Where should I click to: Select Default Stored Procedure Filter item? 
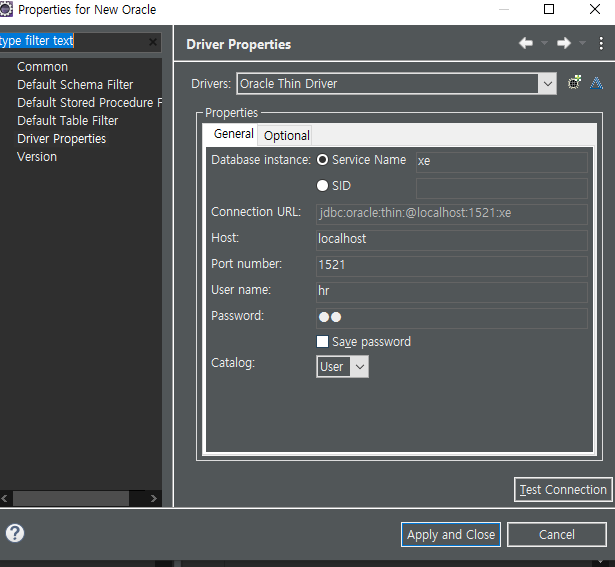click(x=89, y=103)
